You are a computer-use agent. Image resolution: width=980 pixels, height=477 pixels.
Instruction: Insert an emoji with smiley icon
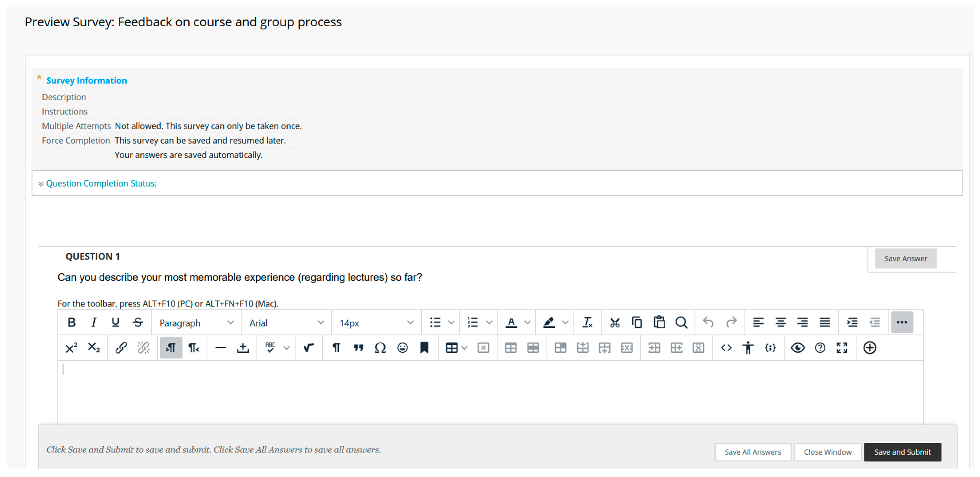tap(402, 348)
